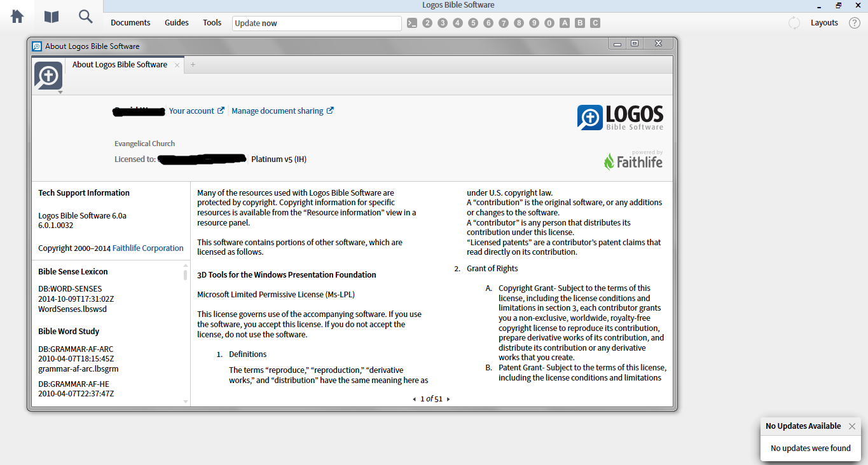Screen dimensions: 868x465
Task: Open the Help question mark icon
Action: click(855, 23)
